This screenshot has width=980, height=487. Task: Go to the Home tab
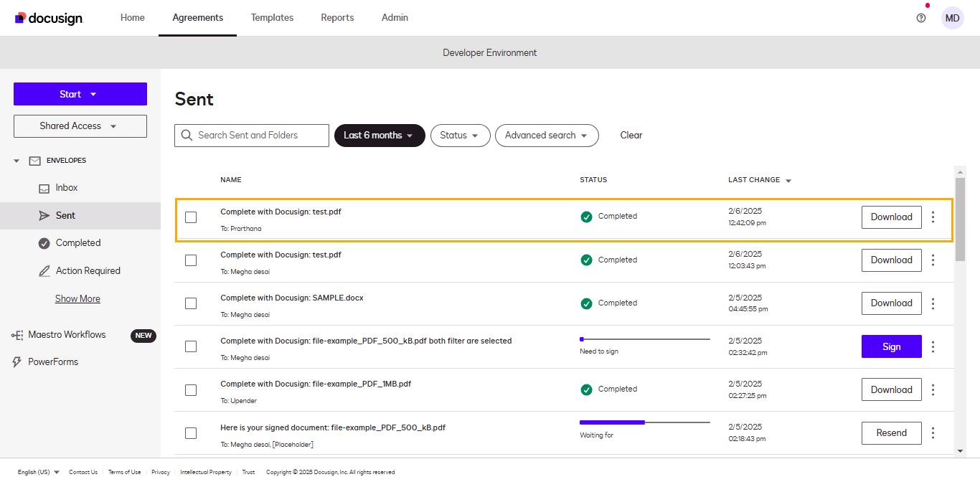click(133, 18)
